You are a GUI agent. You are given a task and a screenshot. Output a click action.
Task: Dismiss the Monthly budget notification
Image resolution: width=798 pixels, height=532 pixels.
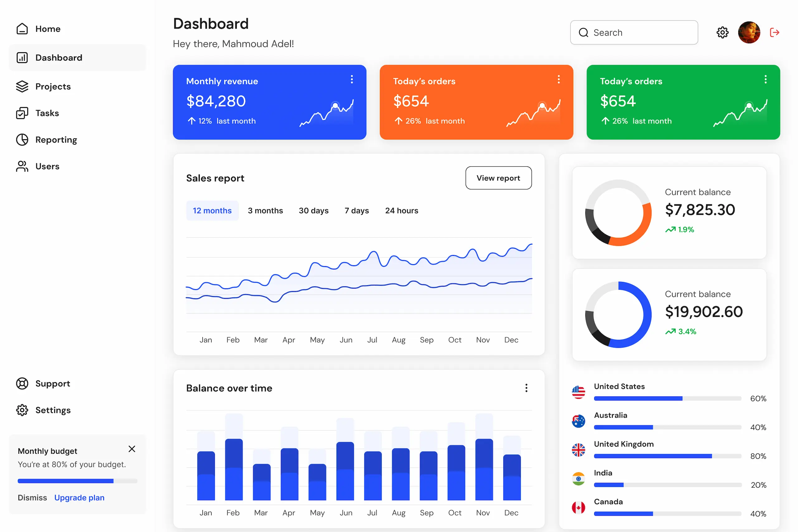point(132,449)
